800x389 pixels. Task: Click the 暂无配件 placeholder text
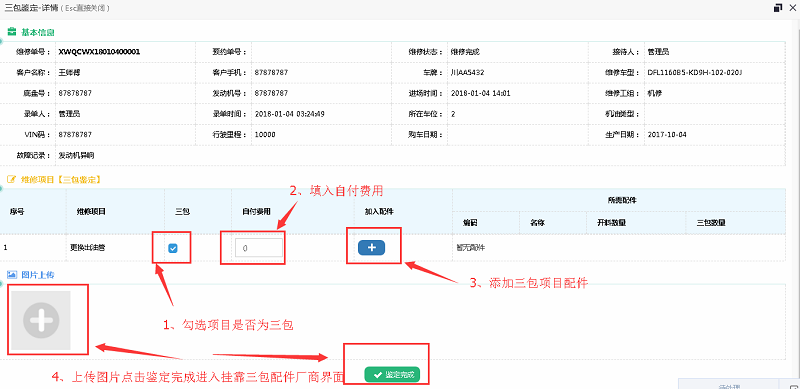coord(470,248)
